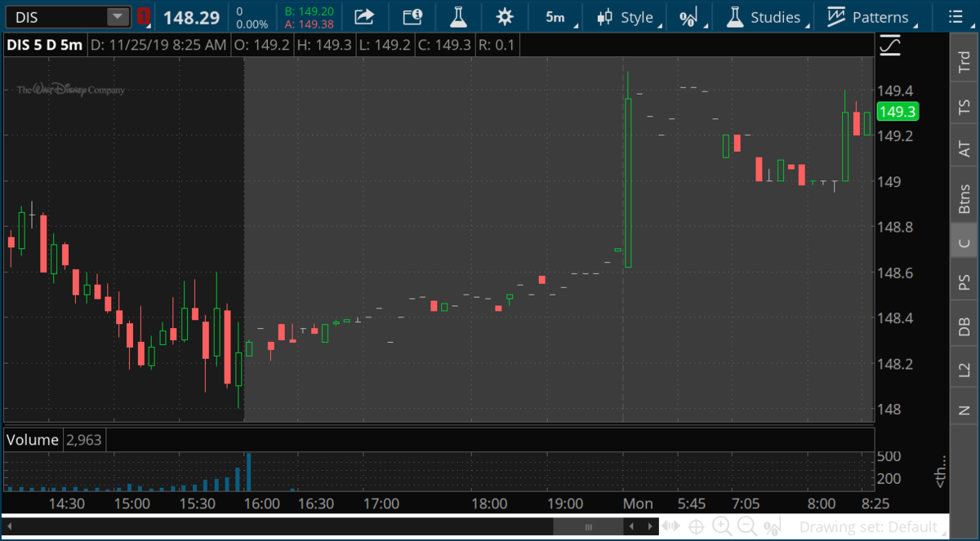980x541 pixels.
Task: Click the zoom out magnifier icon
Action: click(x=746, y=527)
